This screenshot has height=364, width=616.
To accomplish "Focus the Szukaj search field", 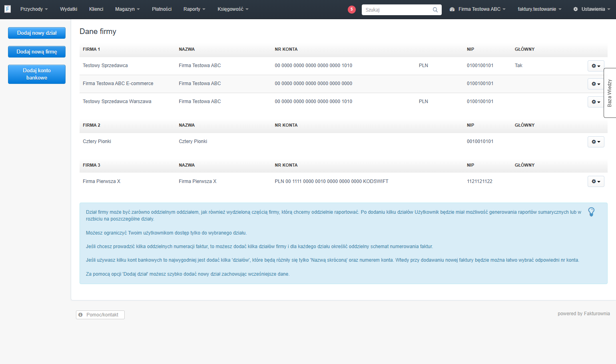I will 401,10.
